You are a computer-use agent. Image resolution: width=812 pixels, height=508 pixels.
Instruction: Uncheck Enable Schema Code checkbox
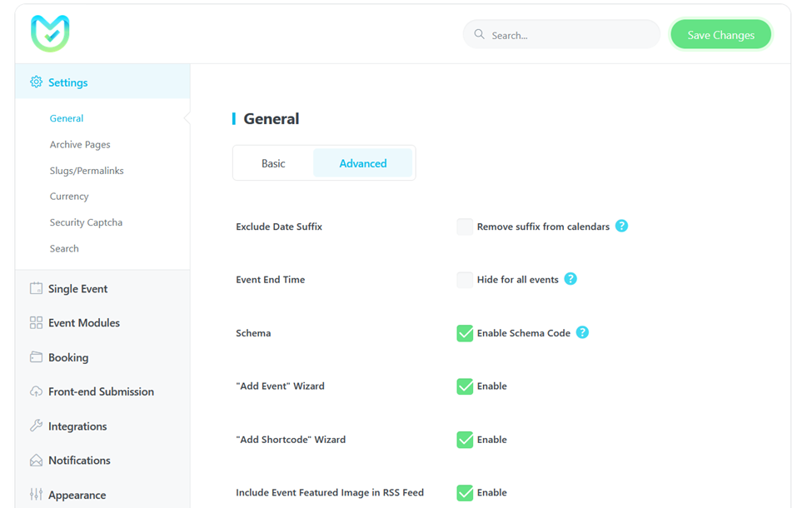pyautogui.click(x=465, y=333)
